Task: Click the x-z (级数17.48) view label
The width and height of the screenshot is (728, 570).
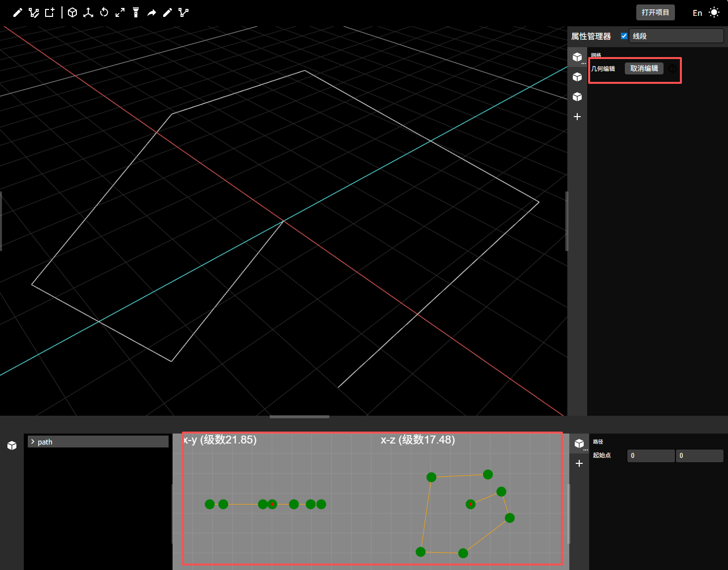Action: click(418, 440)
